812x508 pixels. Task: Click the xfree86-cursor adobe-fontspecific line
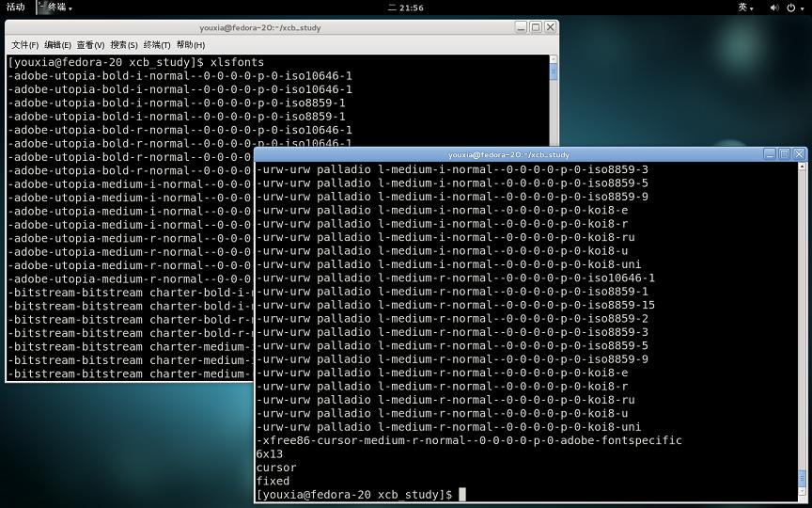pyautogui.click(x=469, y=440)
